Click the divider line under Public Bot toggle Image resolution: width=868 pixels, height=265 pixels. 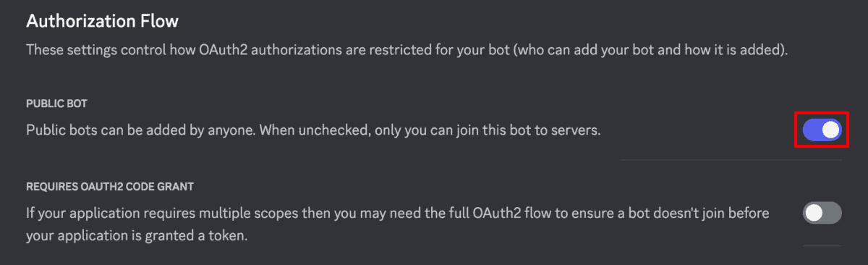pos(731,160)
